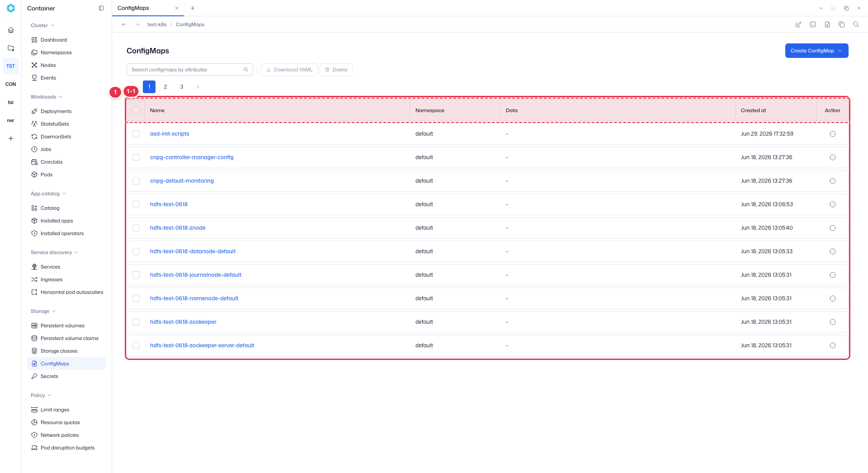Click Download YAML button
Viewport: 868px width, 473px height.
point(289,70)
